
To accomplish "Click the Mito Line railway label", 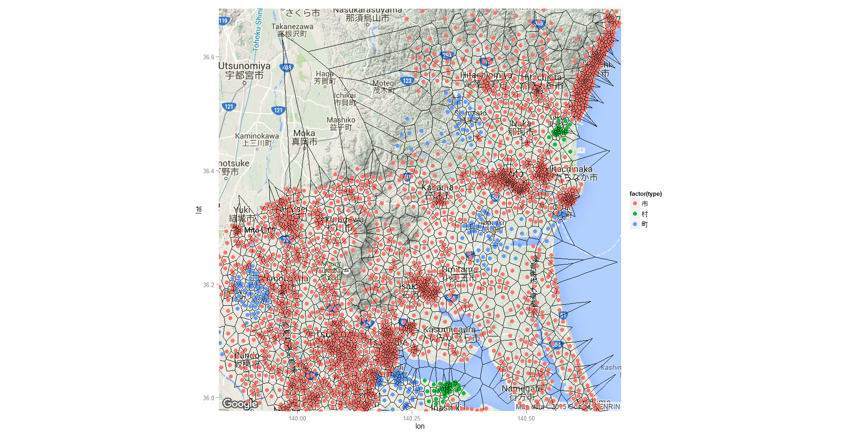I will click(260, 230).
